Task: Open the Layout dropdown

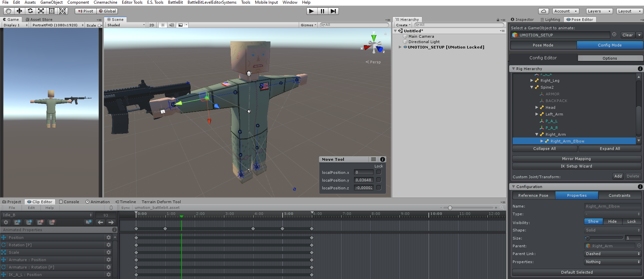Action: pyautogui.click(x=629, y=11)
